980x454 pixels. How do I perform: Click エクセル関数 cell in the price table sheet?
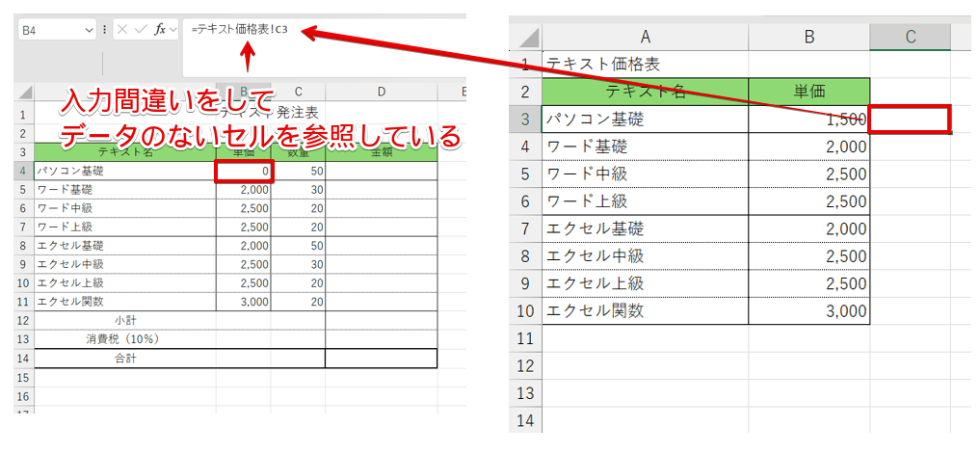(x=645, y=310)
